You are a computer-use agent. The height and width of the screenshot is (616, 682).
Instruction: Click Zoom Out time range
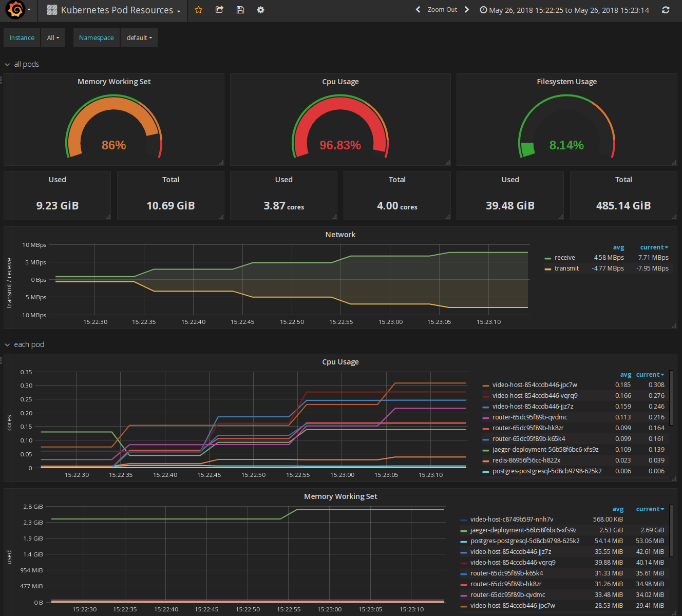click(x=442, y=10)
